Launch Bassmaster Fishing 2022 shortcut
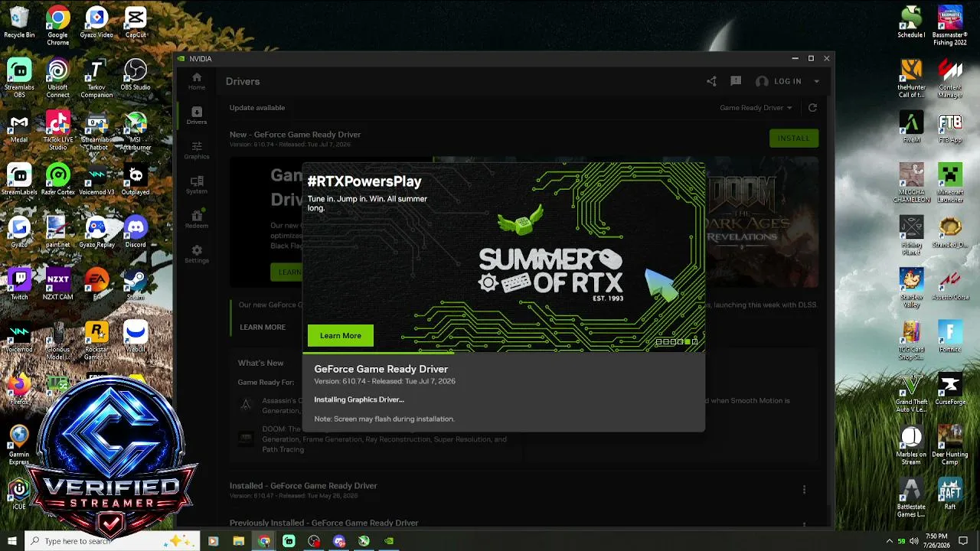The width and height of the screenshot is (980, 551). tap(950, 26)
